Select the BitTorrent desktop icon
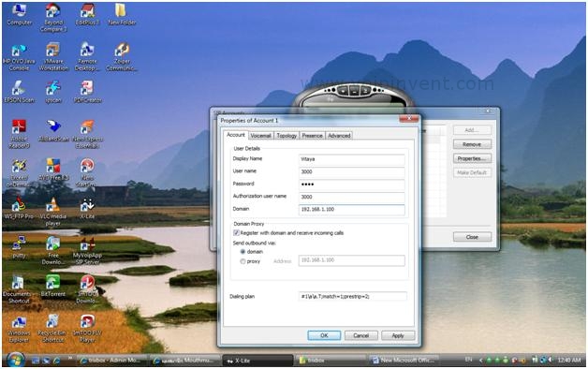This screenshot has height=369, width=588. pos(53,286)
